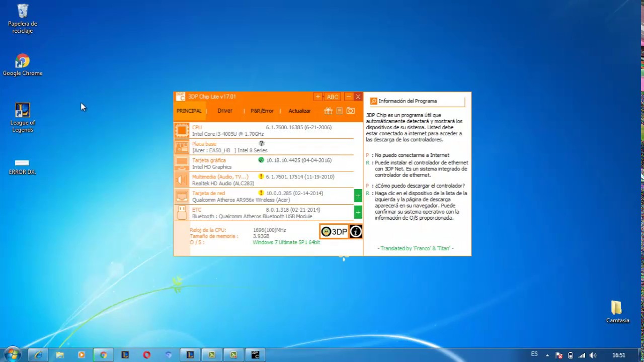Click the gift box icon
This screenshot has height=362, width=644.
[328, 111]
